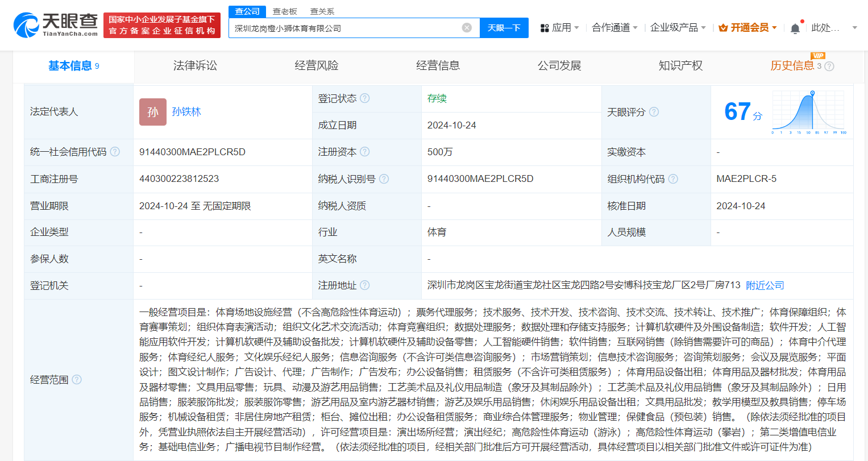The image size is (868, 461).
Task: Open the 应用 grid menu icon
Action: pyautogui.click(x=545, y=27)
